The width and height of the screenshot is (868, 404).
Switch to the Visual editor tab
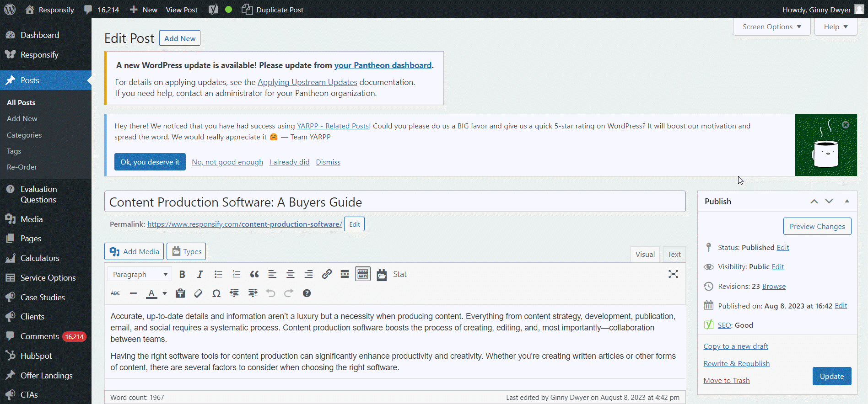645,255
